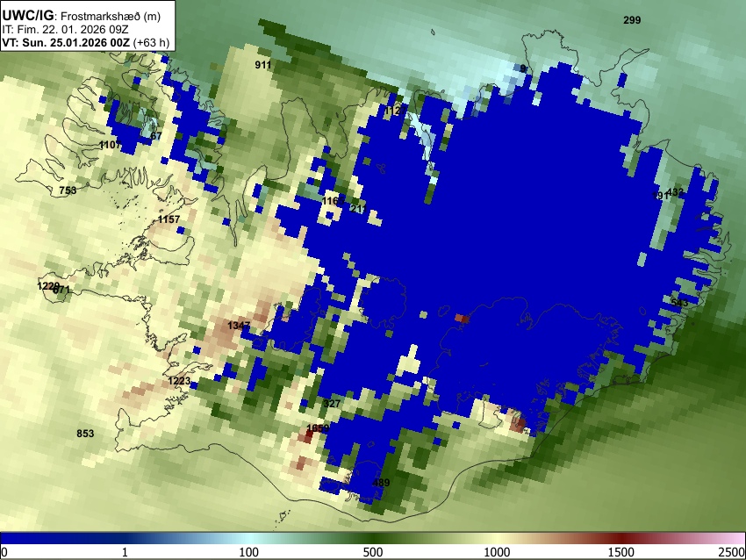
Task: Click the map value 911
Action: tap(263, 65)
